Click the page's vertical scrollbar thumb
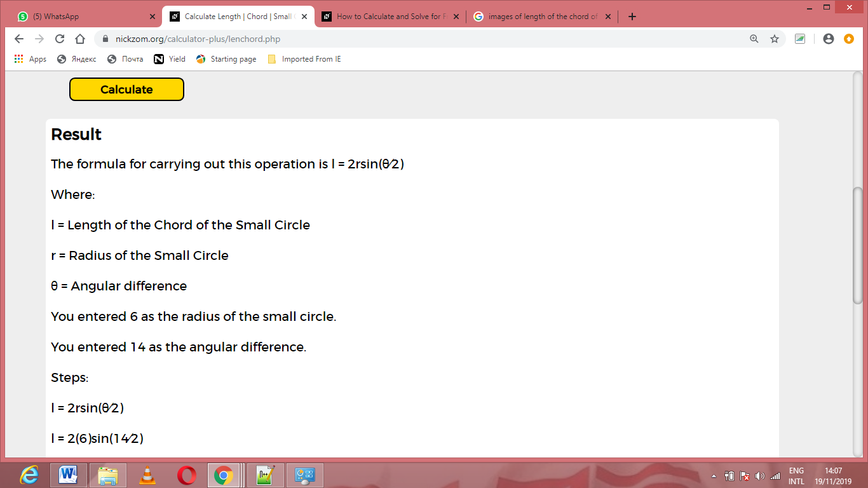Image resolution: width=868 pixels, height=488 pixels. [858, 246]
